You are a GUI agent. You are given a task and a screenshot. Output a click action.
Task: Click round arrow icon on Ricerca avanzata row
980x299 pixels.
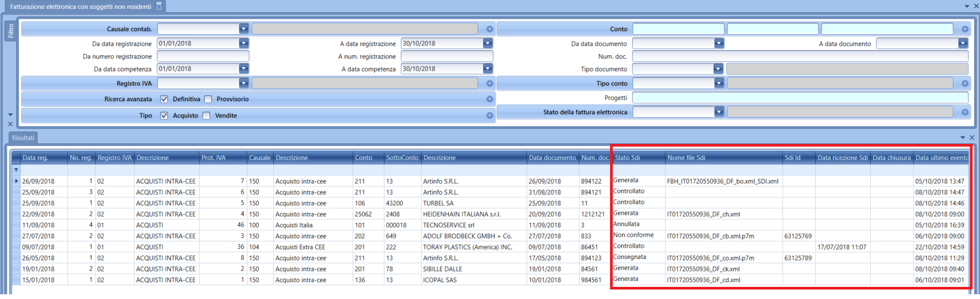coord(489,99)
